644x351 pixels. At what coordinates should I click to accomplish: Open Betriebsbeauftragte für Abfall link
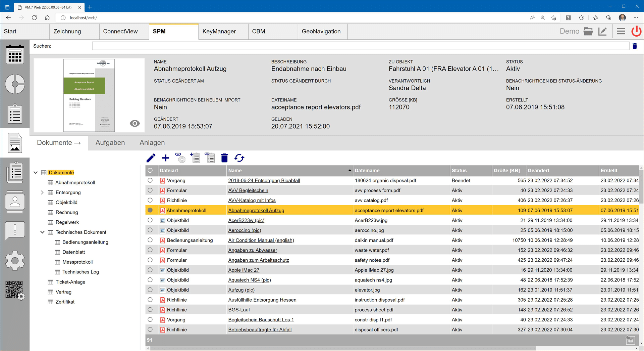coord(260,330)
